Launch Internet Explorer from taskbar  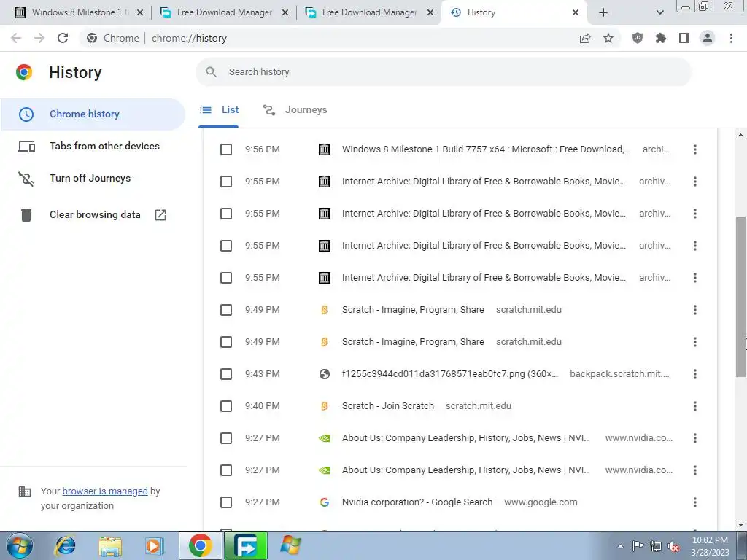[x=65, y=545]
